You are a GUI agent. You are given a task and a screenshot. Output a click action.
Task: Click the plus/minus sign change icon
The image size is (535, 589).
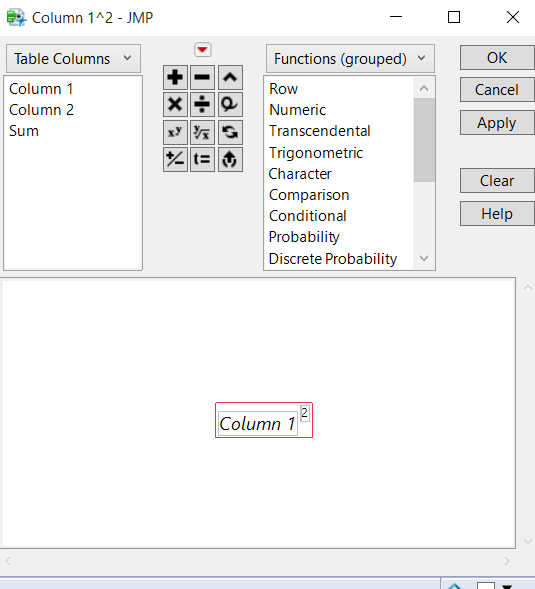(x=175, y=159)
